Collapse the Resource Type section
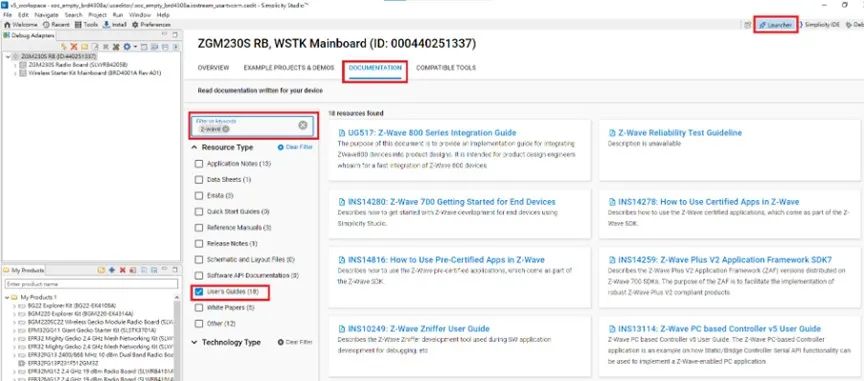The width and height of the screenshot is (864, 381). [194, 148]
